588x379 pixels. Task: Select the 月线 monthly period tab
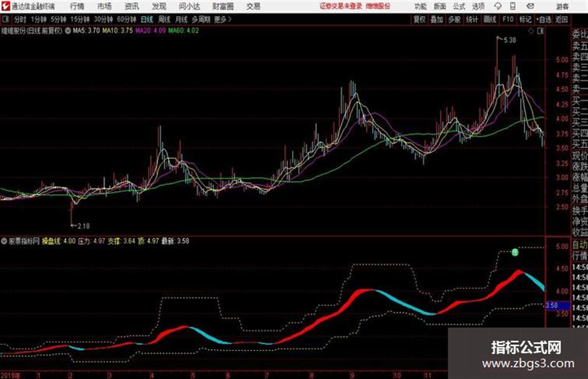[182, 19]
